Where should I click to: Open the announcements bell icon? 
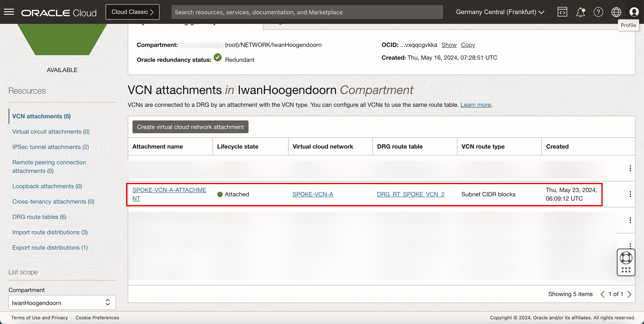pos(580,12)
